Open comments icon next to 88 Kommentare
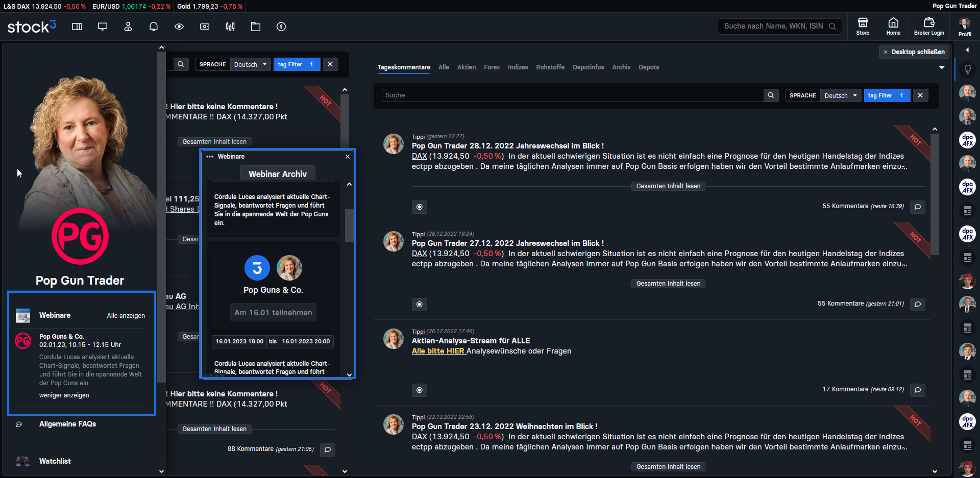Screen dimensions: 980x478 [x=328, y=450]
